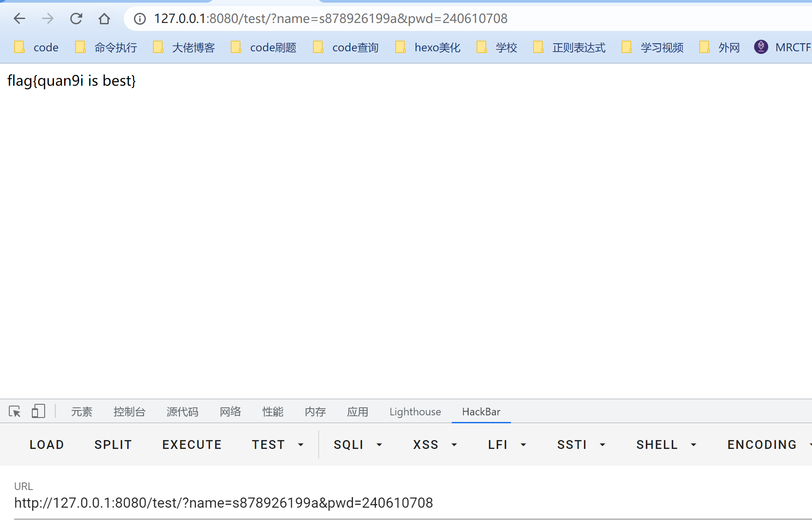Expand the HackBar TEST dropdown

click(x=278, y=444)
